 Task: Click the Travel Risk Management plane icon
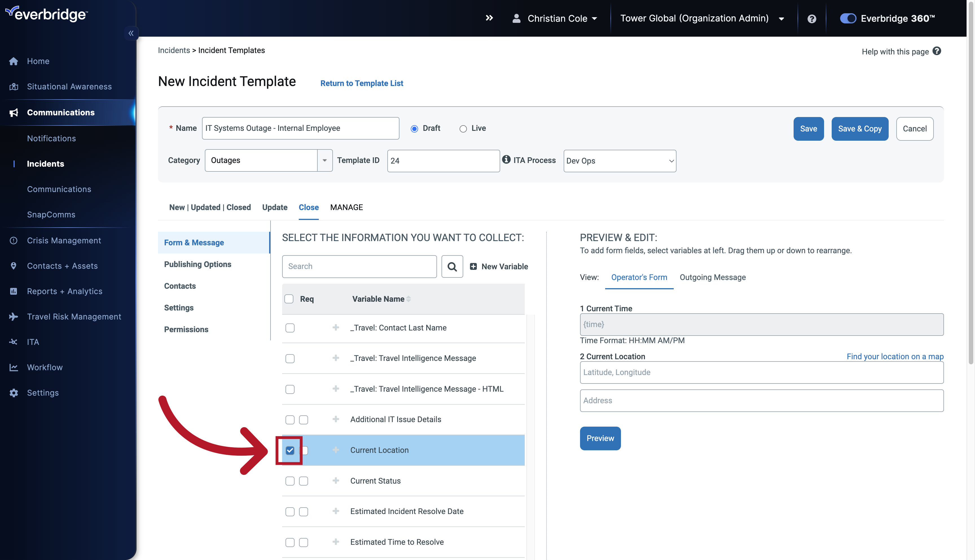(x=14, y=317)
